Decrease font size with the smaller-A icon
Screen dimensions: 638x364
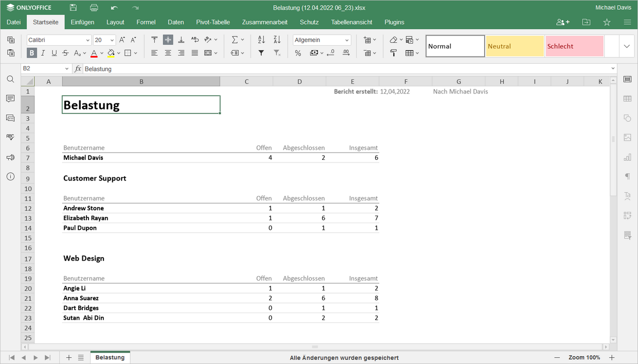133,40
